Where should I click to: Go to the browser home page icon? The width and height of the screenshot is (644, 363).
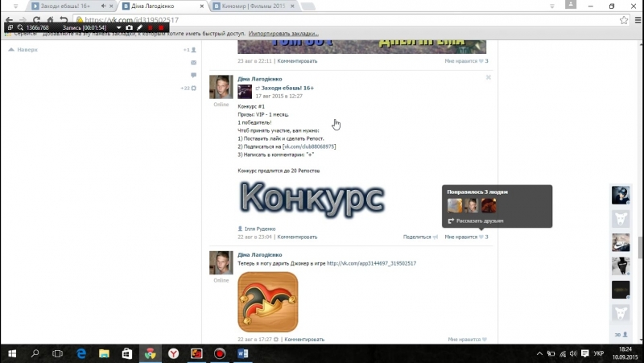(x=50, y=19)
